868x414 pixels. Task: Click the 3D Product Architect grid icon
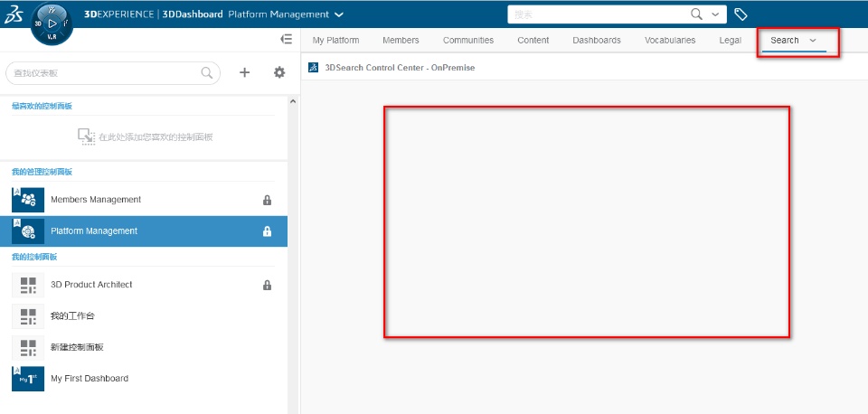28,285
